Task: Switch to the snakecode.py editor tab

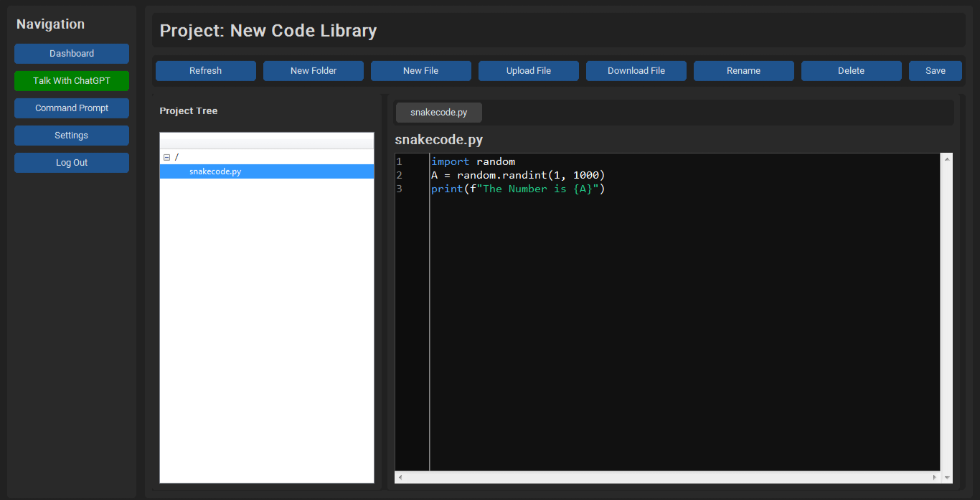Action: [438, 113]
